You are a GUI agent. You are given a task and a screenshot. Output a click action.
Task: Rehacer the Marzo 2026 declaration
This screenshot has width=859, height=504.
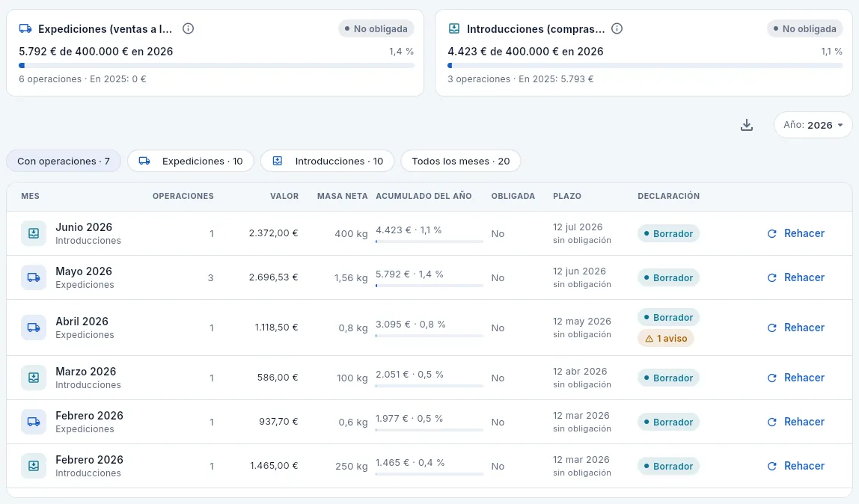(x=796, y=378)
